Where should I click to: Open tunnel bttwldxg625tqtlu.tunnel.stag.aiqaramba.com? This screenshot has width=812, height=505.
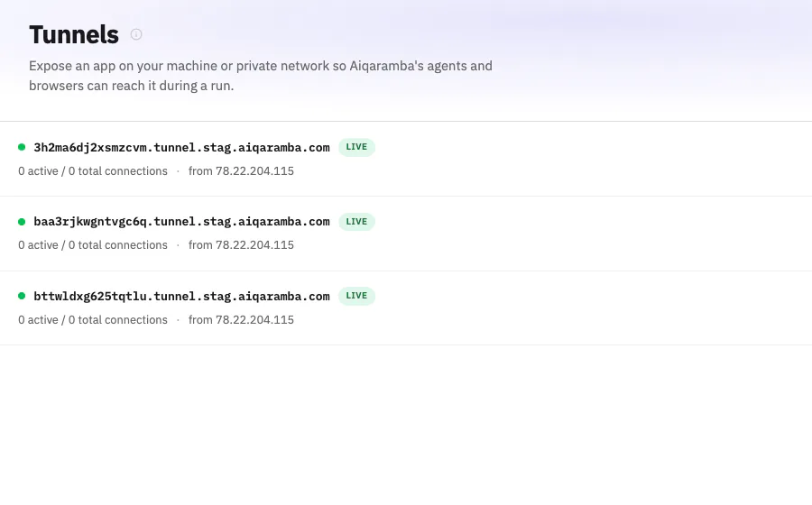tap(181, 296)
